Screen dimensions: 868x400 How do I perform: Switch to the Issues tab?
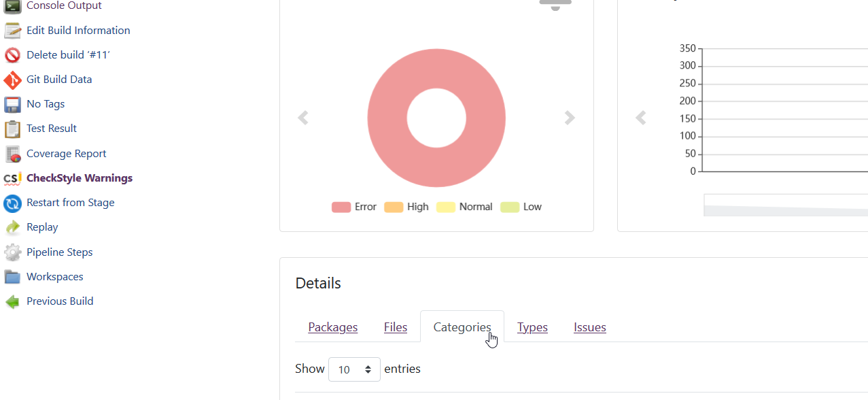pos(589,327)
